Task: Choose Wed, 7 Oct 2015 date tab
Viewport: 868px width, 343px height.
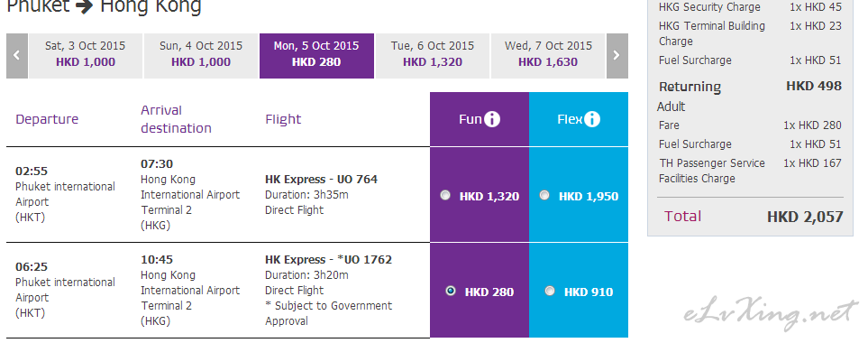Action: point(548,55)
